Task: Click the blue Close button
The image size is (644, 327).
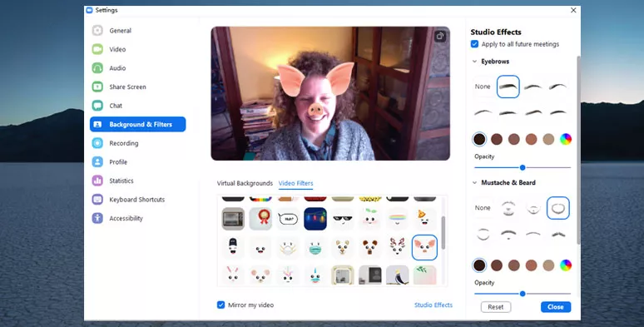Action: pos(556,307)
